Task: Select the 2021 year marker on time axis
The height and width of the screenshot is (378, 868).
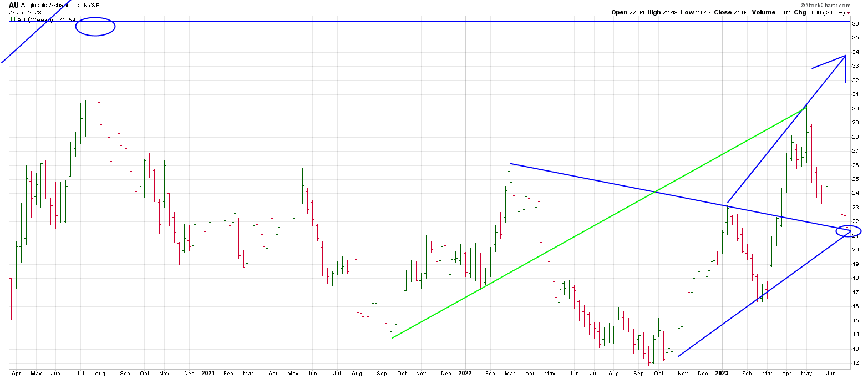Action: pyautogui.click(x=209, y=374)
